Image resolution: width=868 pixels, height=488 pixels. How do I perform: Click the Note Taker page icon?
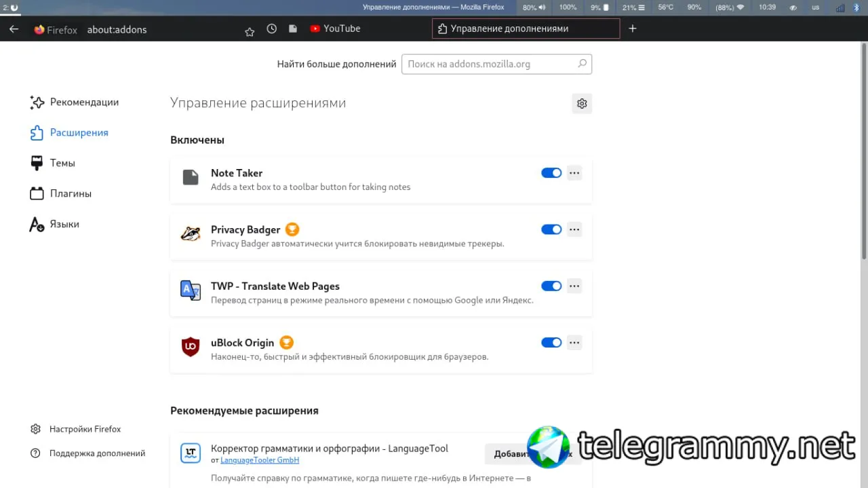coord(191,178)
